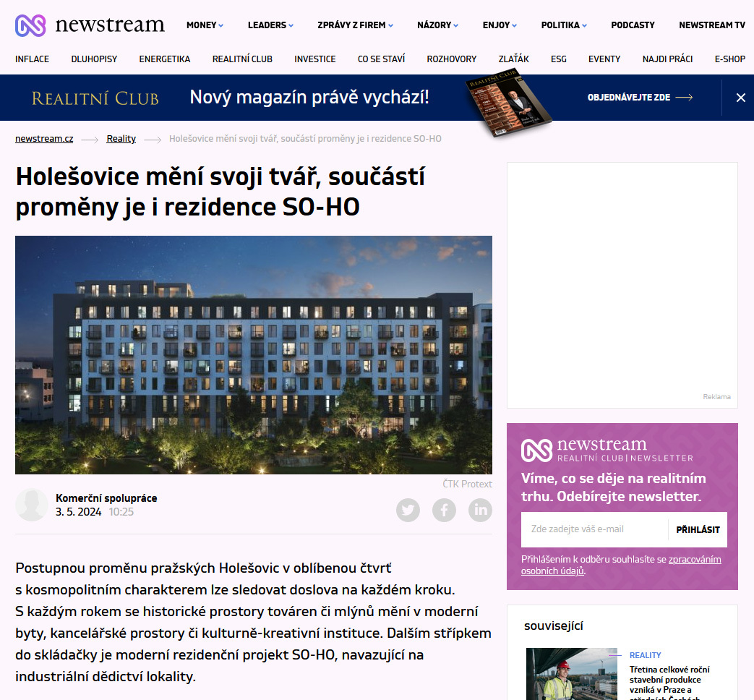Click Reality tag in související
This screenshot has width=754, height=700.
646,655
